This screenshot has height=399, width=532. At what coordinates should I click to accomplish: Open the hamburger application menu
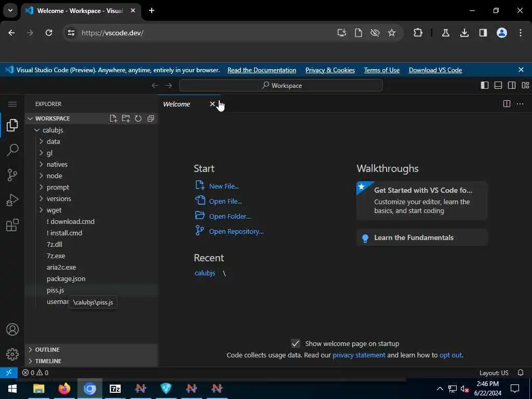(x=12, y=104)
